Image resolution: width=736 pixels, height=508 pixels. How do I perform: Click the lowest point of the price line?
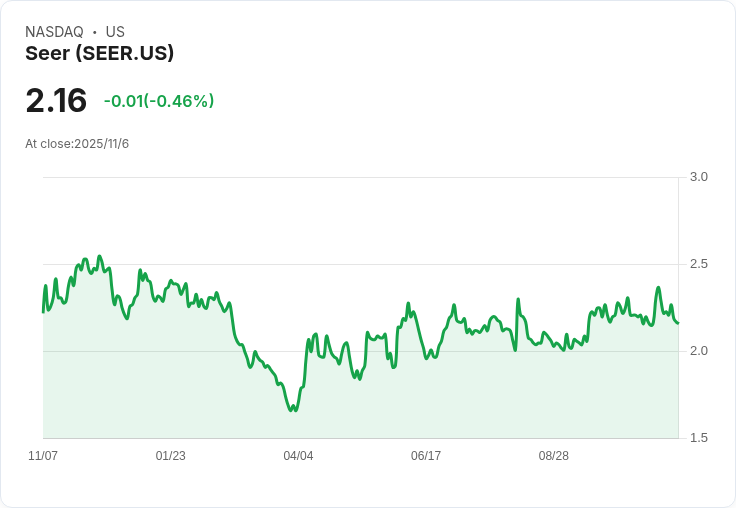pos(291,411)
